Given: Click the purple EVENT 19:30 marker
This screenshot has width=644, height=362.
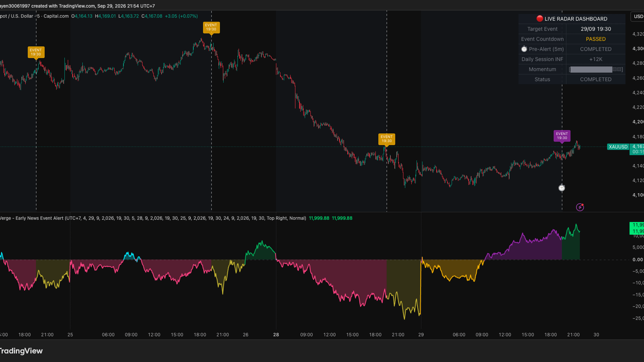Looking at the screenshot, I should coord(562,136).
